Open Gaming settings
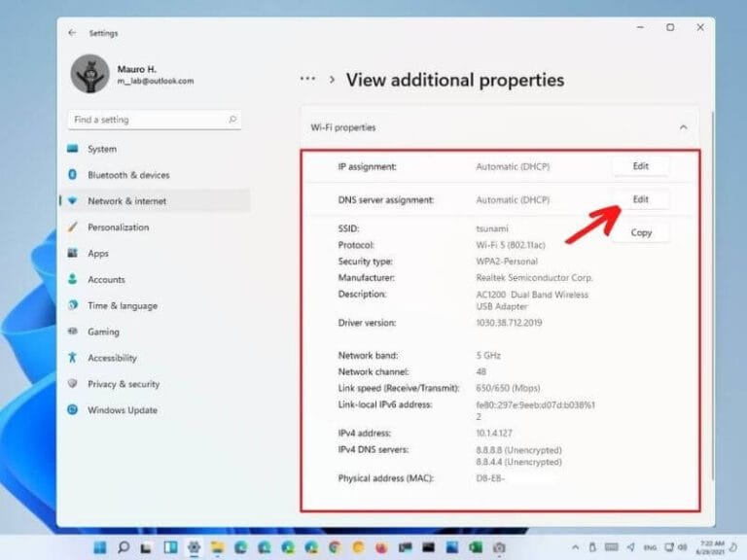 (x=155, y=332)
